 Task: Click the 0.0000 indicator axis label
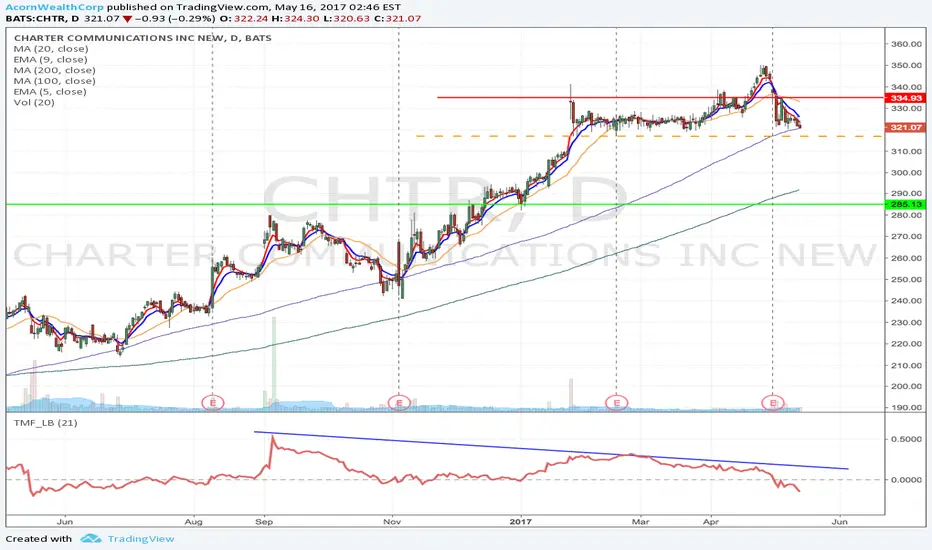click(x=906, y=480)
